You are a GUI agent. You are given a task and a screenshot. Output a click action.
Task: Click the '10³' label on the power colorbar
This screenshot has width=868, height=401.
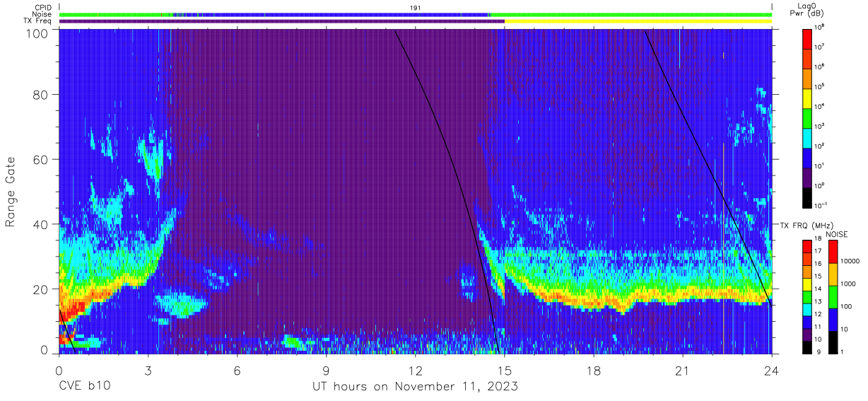tap(819, 126)
